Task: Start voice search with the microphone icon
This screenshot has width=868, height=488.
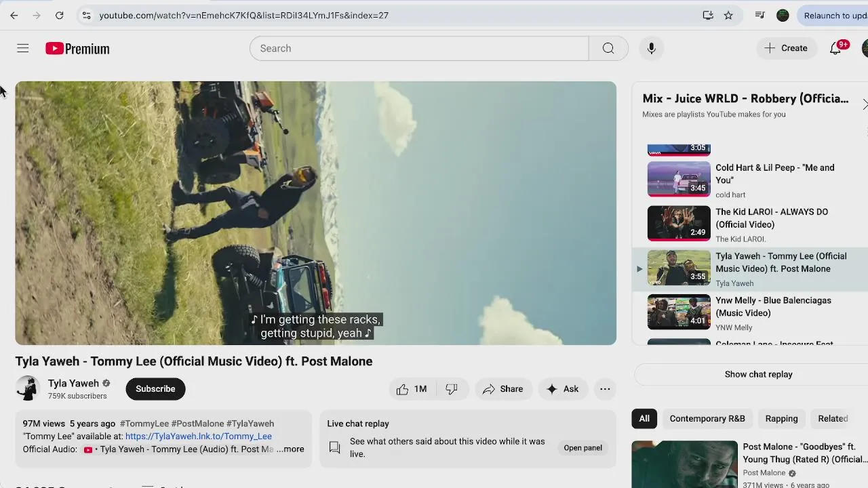Action: pos(651,48)
